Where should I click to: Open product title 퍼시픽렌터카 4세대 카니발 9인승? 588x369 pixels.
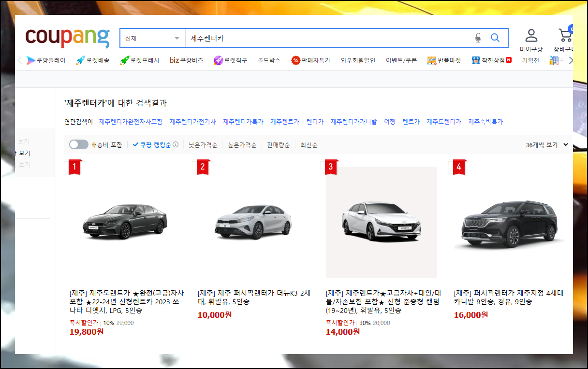click(x=509, y=297)
